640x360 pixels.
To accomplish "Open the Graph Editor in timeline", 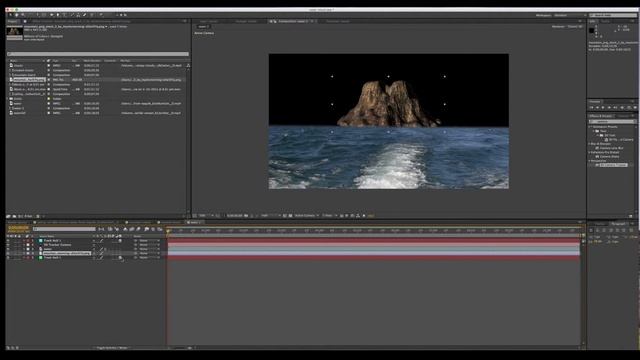I will 160,229.
